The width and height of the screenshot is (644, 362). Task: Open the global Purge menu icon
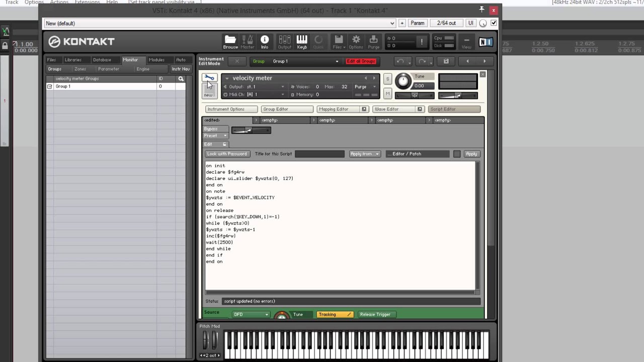pos(374,42)
